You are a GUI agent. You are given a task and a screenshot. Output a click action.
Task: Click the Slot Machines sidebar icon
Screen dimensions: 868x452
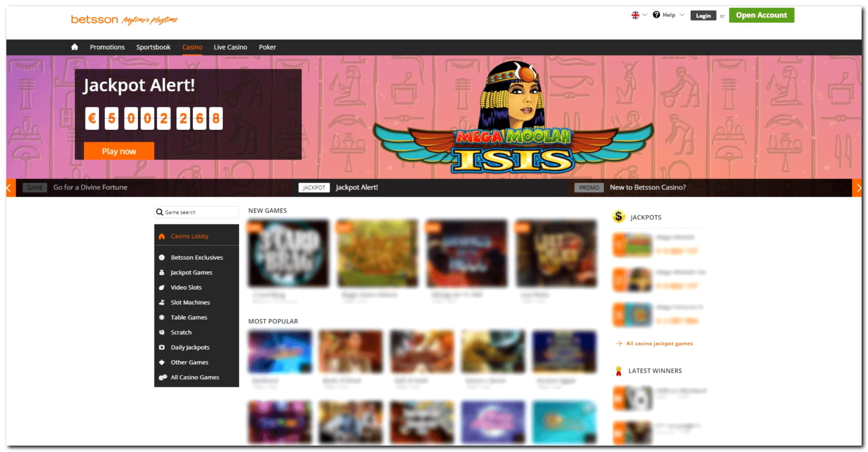click(x=162, y=302)
